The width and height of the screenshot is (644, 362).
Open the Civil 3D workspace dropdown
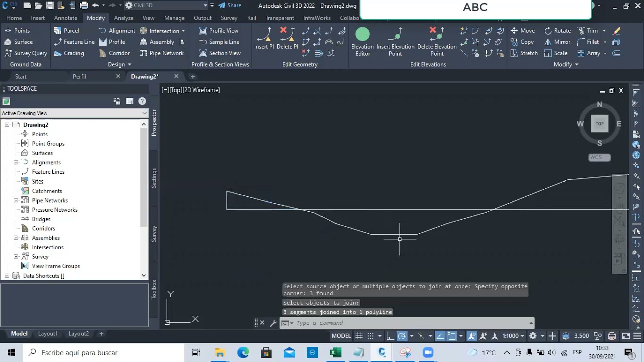166,5
